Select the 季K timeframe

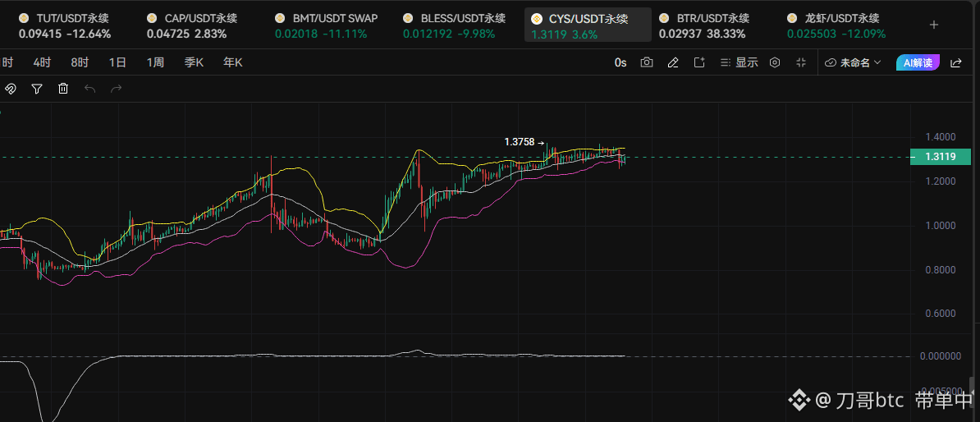pos(194,62)
